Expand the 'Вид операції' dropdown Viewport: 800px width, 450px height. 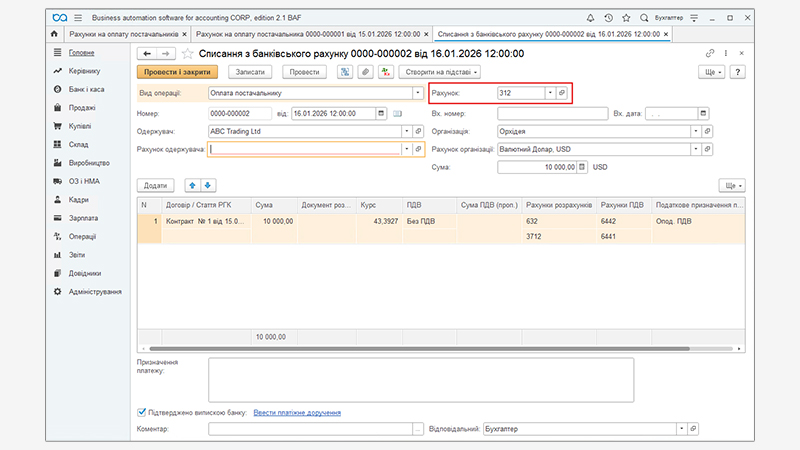pos(417,93)
